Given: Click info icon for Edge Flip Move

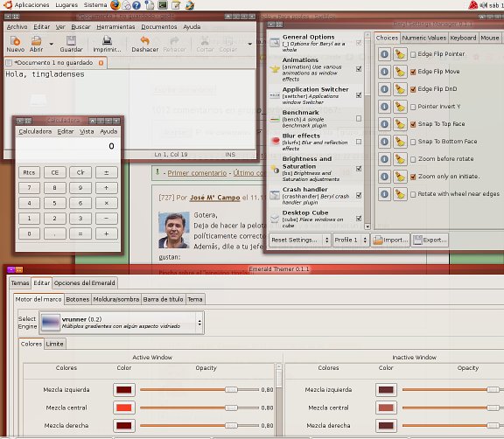Looking at the screenshot, I should [384, 72].
